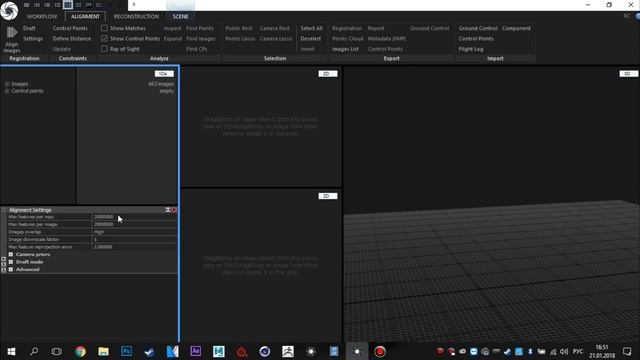Image resolution: width=640 pixels, height=360 pixels.
Task: Edit Image downscale factor value
Action: pos(134,239)
